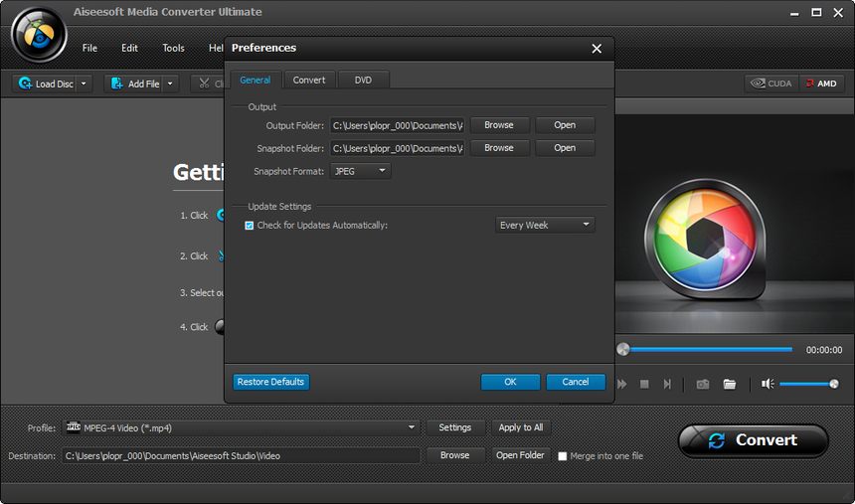Cancel the Preferences dialog
This screenshot has height=504, width=855.
[576, 382]
